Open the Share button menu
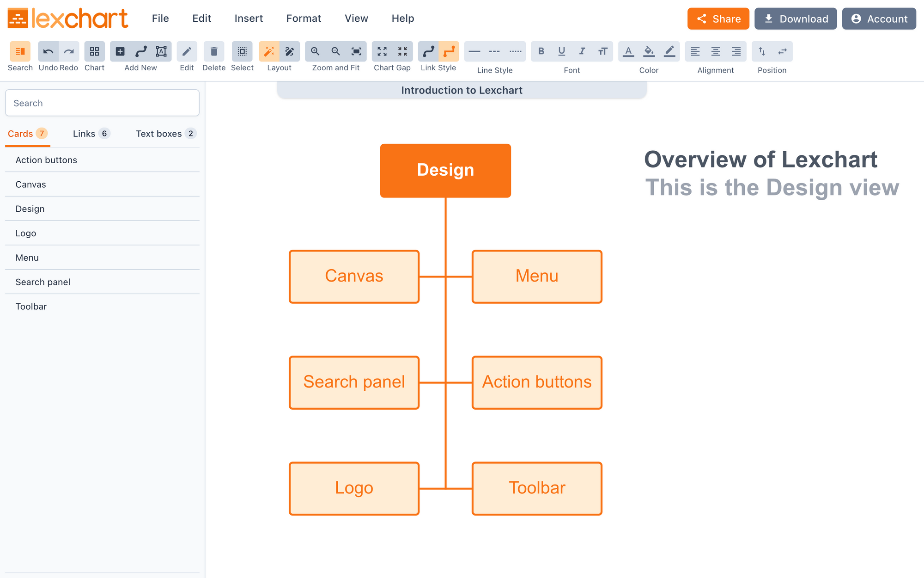 coord(718,18)
